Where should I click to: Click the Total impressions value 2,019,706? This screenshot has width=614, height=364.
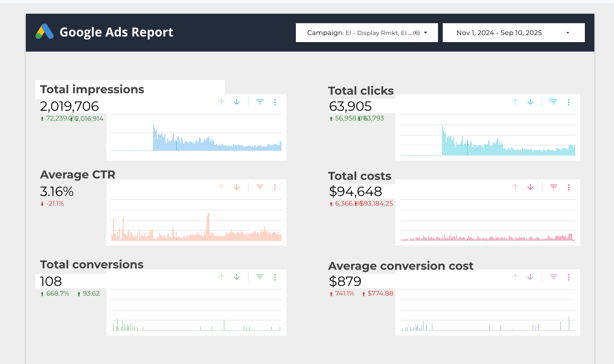[x=69, y=107]
